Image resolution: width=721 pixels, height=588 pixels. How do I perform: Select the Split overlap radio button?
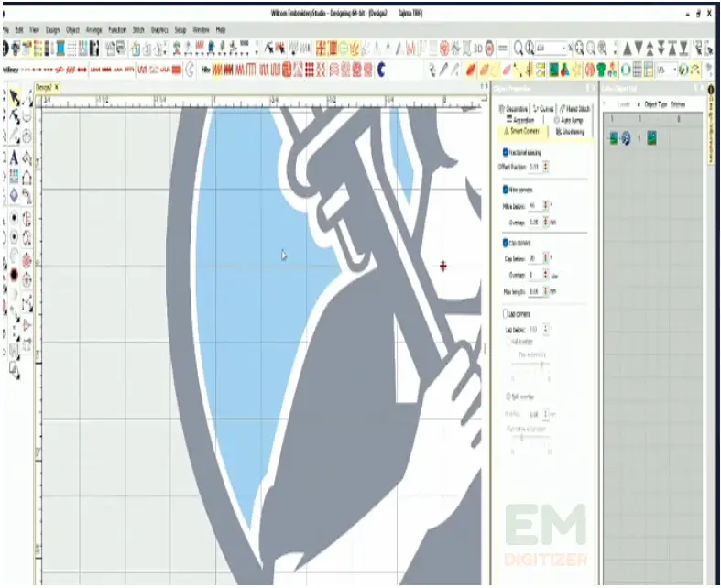(508, 396)
